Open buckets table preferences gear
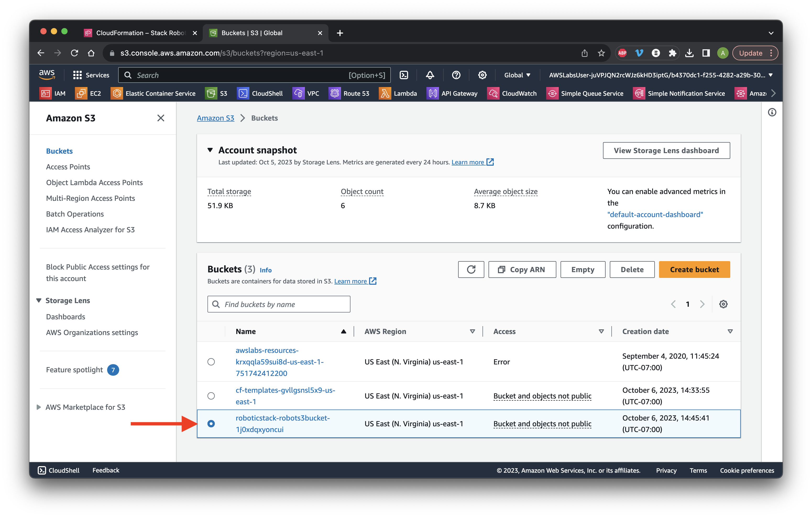812x517 pixels. (x=723, y=304)
